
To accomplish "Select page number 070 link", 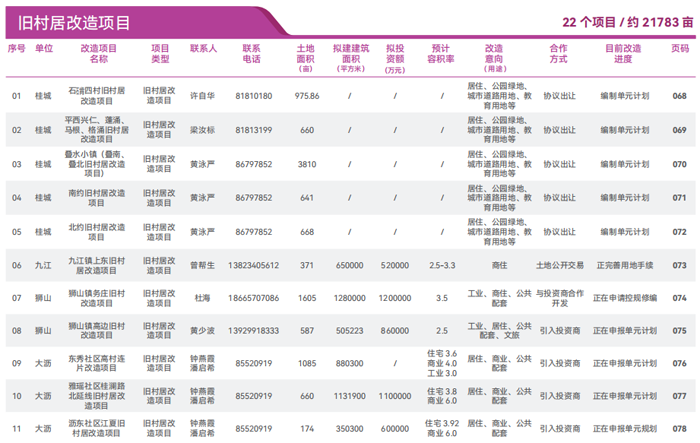I will click(x=679, y=164).
